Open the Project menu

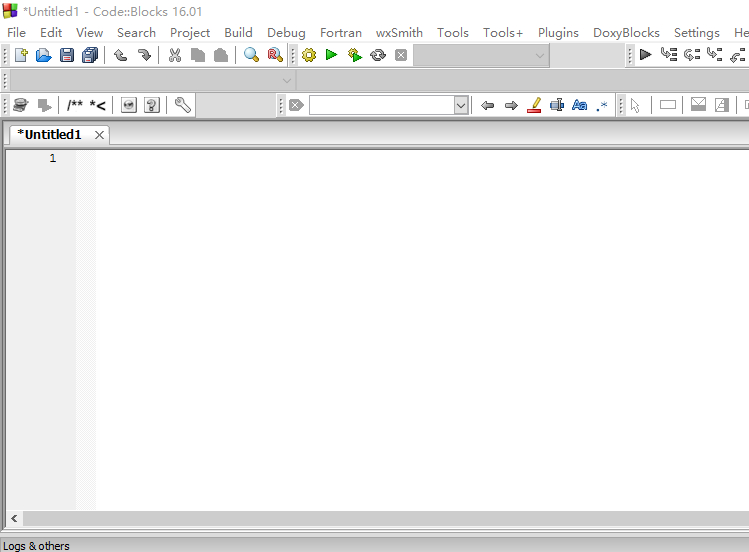pyautogui.click(x=190, y=32)
